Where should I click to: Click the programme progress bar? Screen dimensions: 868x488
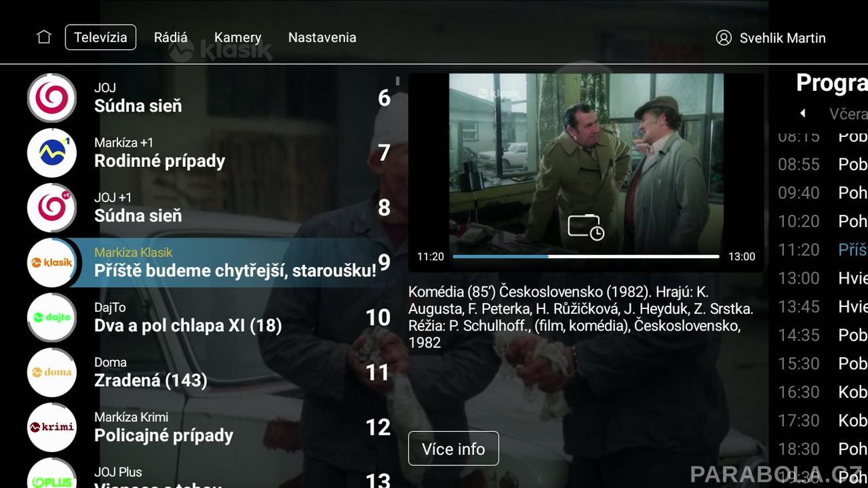586,256
